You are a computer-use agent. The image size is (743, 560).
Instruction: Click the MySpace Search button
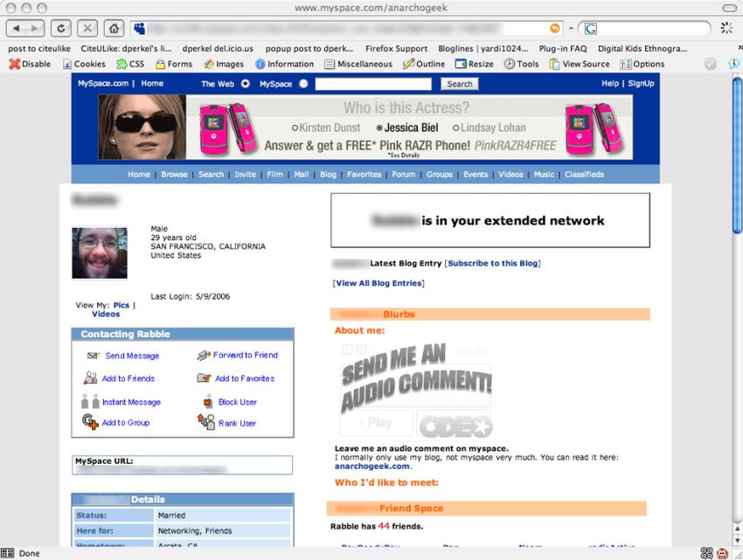(460, 84)
